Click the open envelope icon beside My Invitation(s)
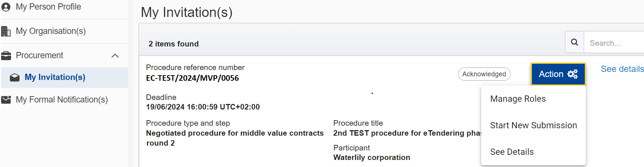Image resolution: width=644 pixels, height=167 pixels. coord(15,77)
